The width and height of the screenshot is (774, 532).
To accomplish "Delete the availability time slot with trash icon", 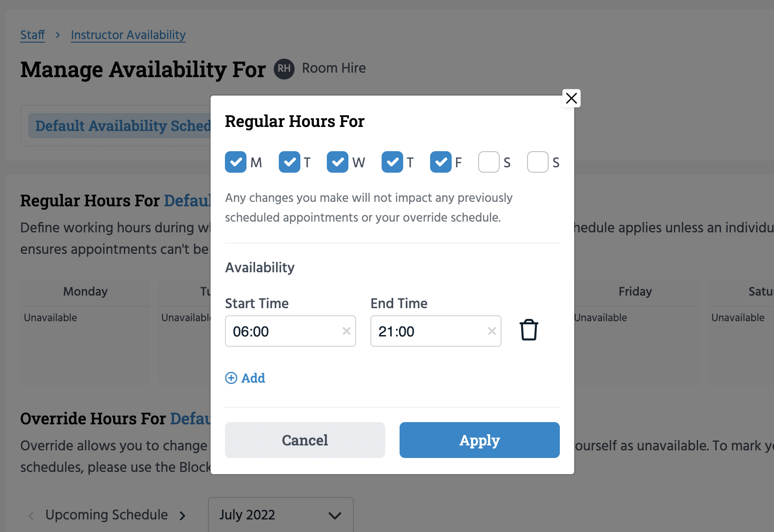I will pos(529,331).
